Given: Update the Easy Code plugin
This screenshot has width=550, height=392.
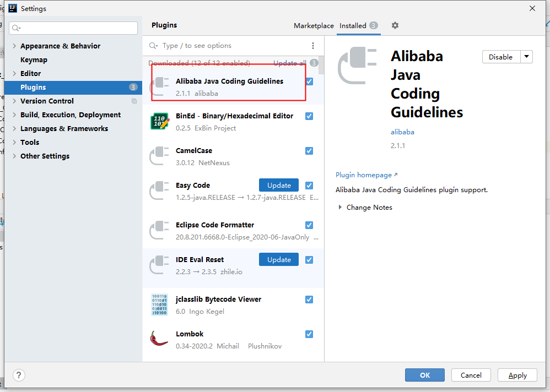Looking at the screenshot, I should pos(279,185).
